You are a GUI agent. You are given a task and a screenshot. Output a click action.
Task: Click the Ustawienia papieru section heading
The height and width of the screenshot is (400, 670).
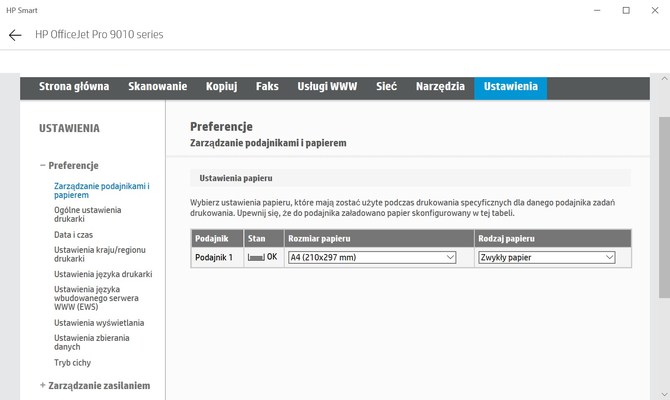coord(236,178)
